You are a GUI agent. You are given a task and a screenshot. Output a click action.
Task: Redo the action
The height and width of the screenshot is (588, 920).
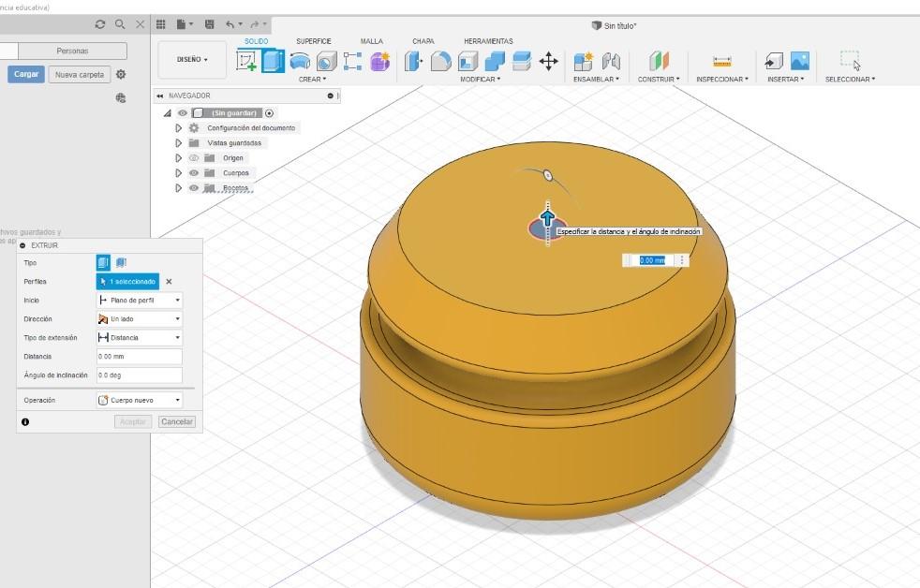coord(254,24)
